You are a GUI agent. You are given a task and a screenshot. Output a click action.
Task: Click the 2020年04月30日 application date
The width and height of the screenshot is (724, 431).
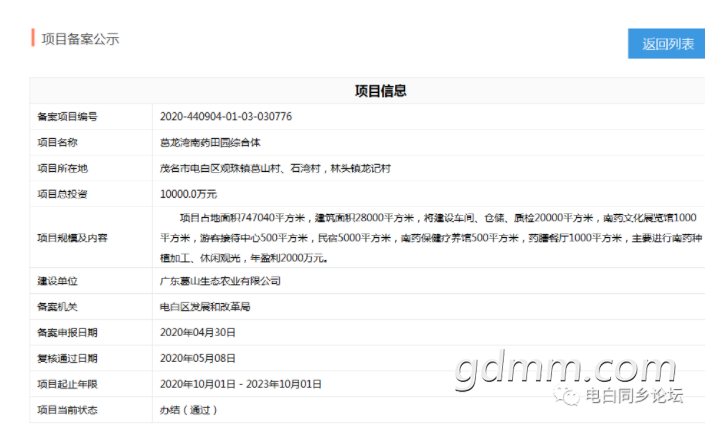pos(198,333)
